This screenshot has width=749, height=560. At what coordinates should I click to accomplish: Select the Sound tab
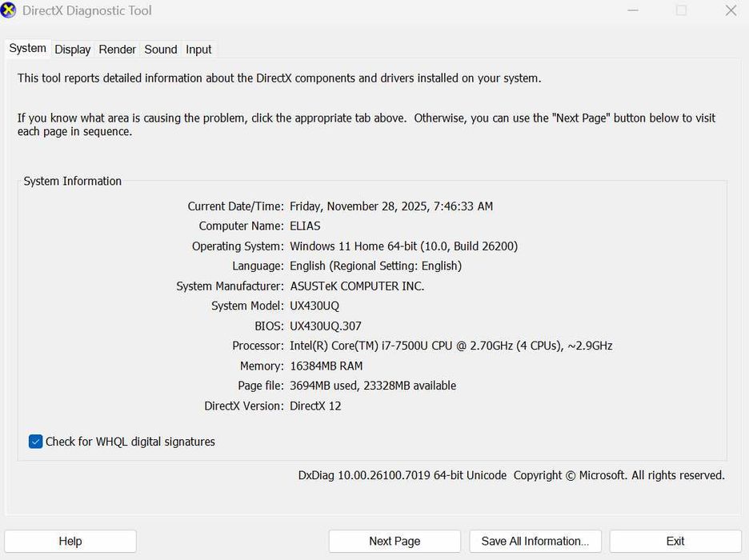[160, 50]
